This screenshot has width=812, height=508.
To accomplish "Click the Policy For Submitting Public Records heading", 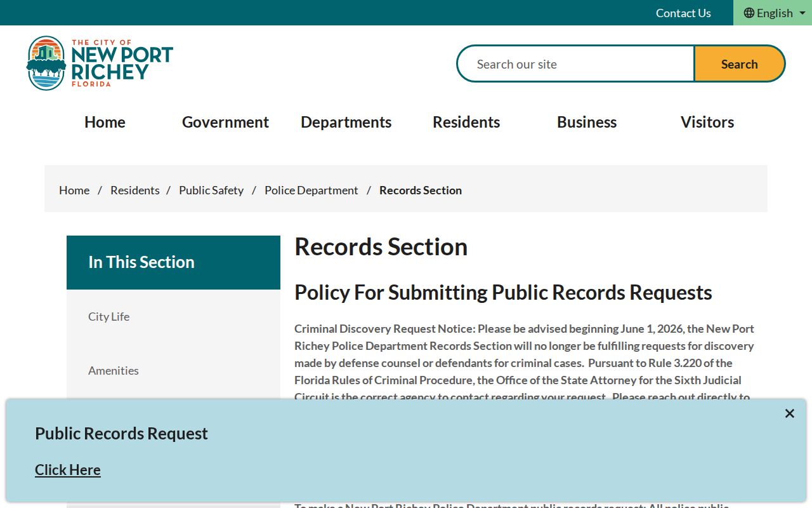I will [x=503, y=292].
